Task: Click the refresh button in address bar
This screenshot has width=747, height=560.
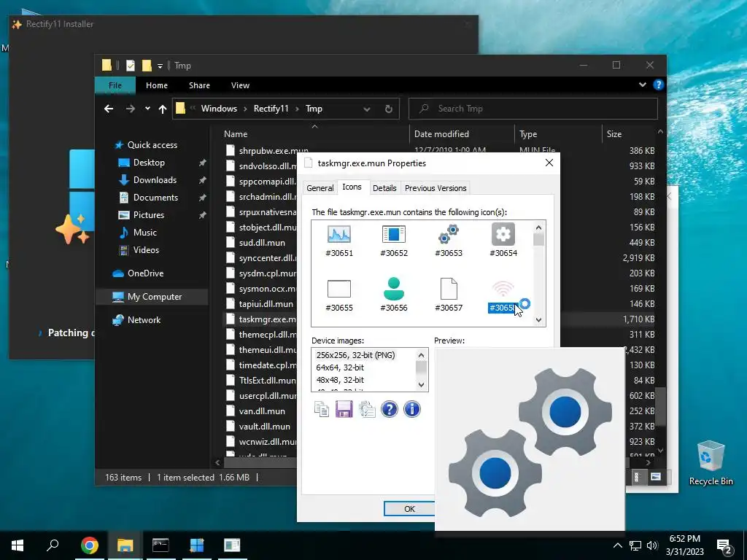Action: coord(388,109)
